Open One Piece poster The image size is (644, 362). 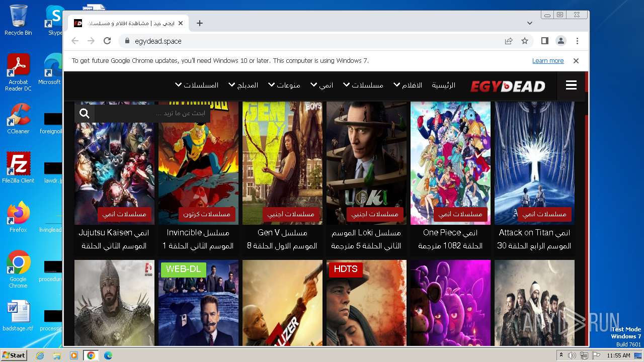(450, 163)
